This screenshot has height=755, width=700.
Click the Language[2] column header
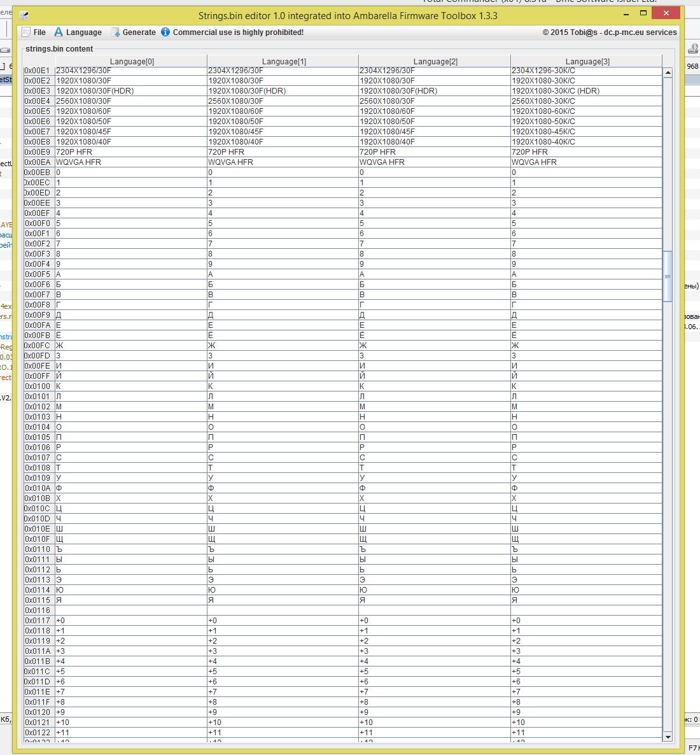point(435,61)
